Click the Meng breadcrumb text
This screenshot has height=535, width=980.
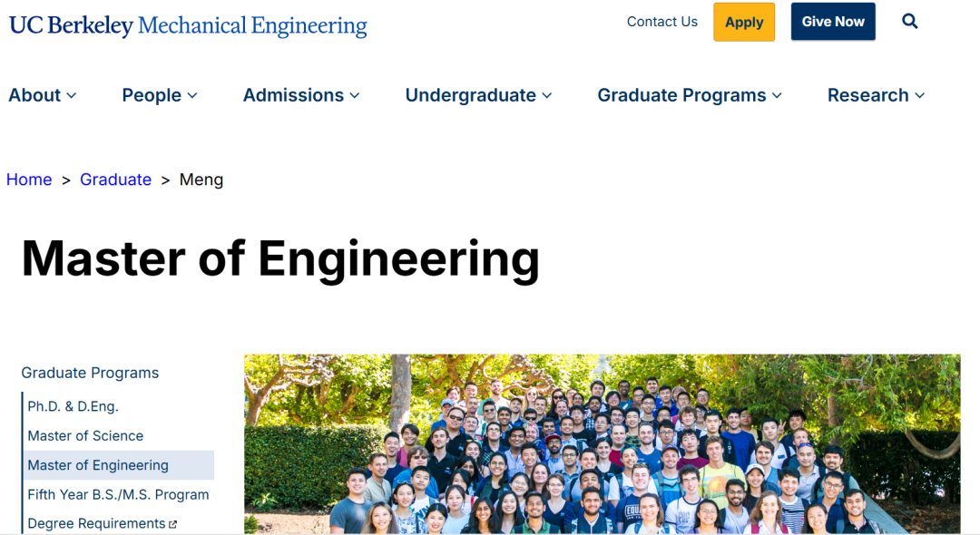pyautogui.click(x=201, y=180)
